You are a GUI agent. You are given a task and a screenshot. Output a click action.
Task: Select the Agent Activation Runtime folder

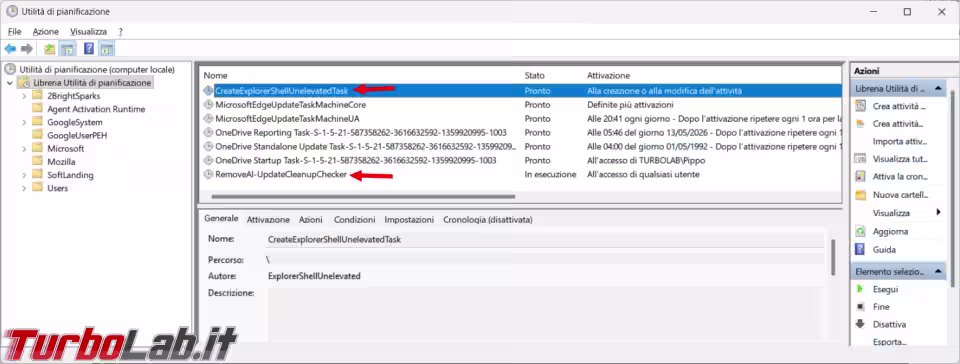pos(96,109)
